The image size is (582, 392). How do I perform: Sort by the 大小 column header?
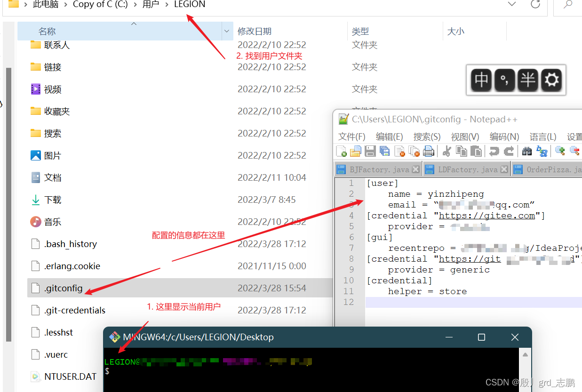(x=455, y=32)
